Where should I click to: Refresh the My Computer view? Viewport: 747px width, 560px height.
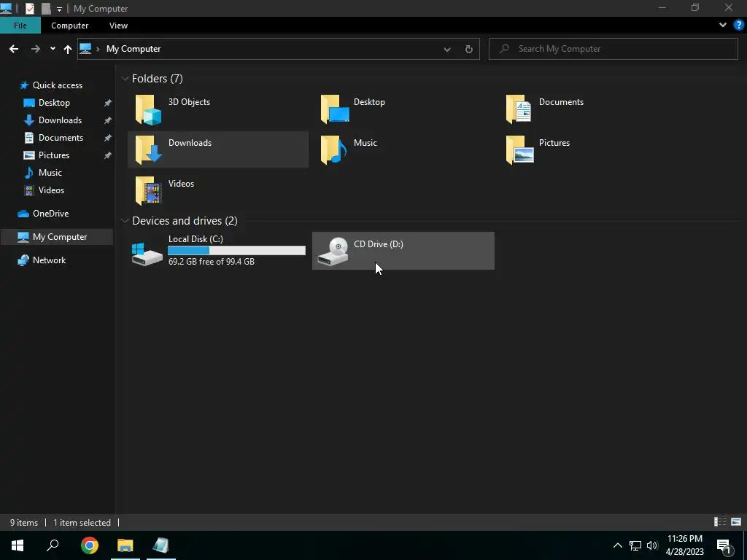469,49
